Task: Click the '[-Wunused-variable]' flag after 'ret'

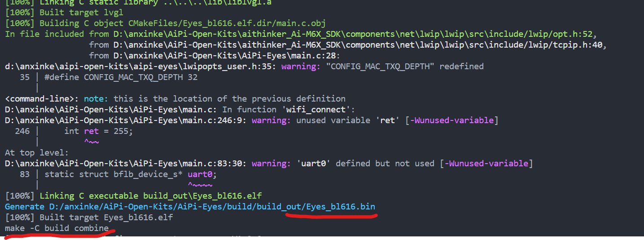Action: [x=452, y=120]
